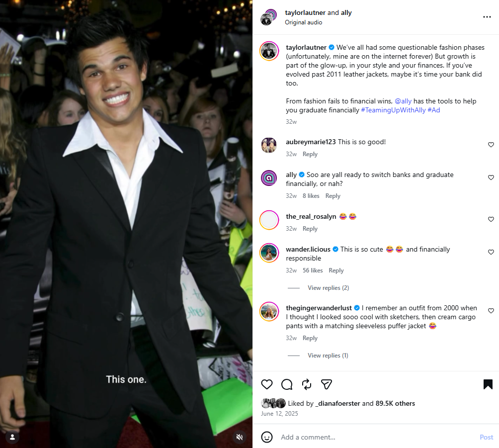
Task: Expand View replies (1) under thegingerwanderlust
Action: click(x=328, y=356)
